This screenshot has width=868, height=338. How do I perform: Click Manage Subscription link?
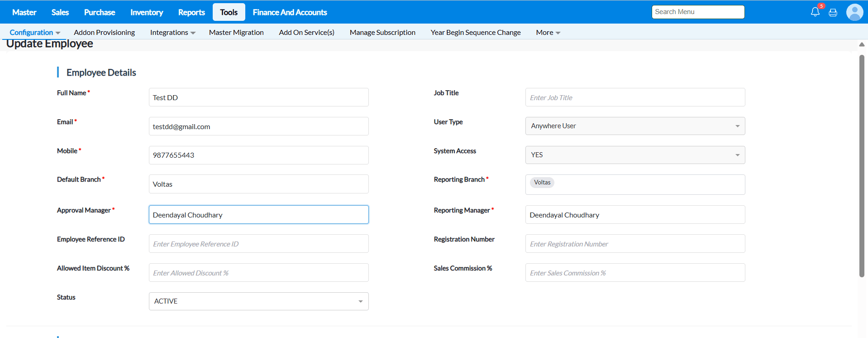(382, 33)
